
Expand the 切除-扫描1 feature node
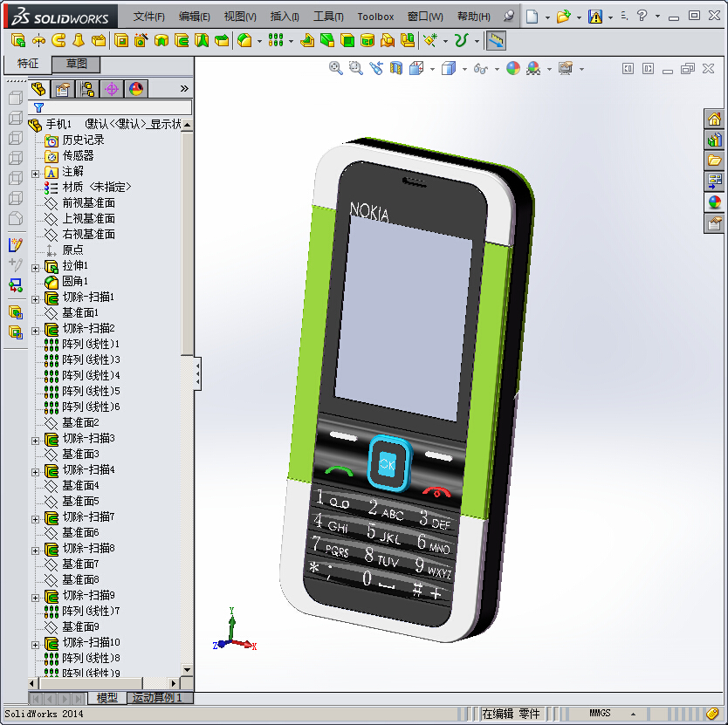pos(35,299)
